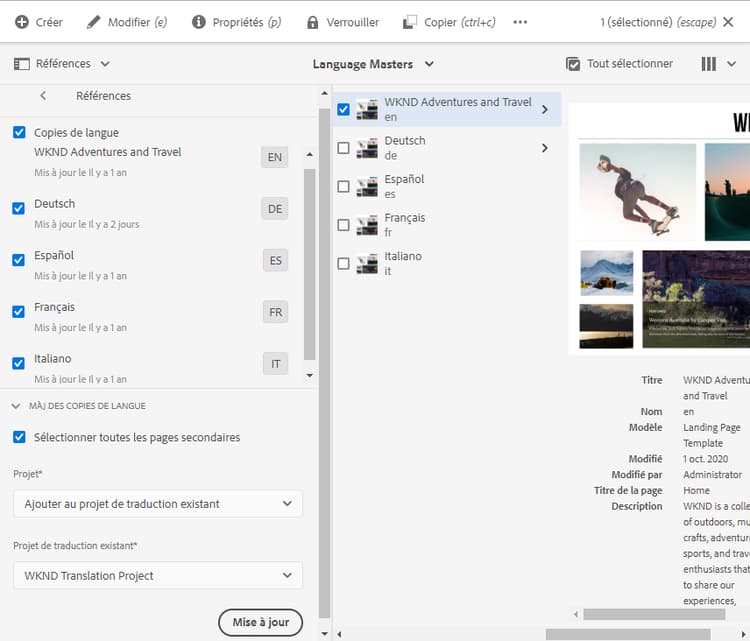The image size is (750, 641).
Task: Click the Español page thumbnail icon
Action: pyautogui.click(x=367, y=187)
